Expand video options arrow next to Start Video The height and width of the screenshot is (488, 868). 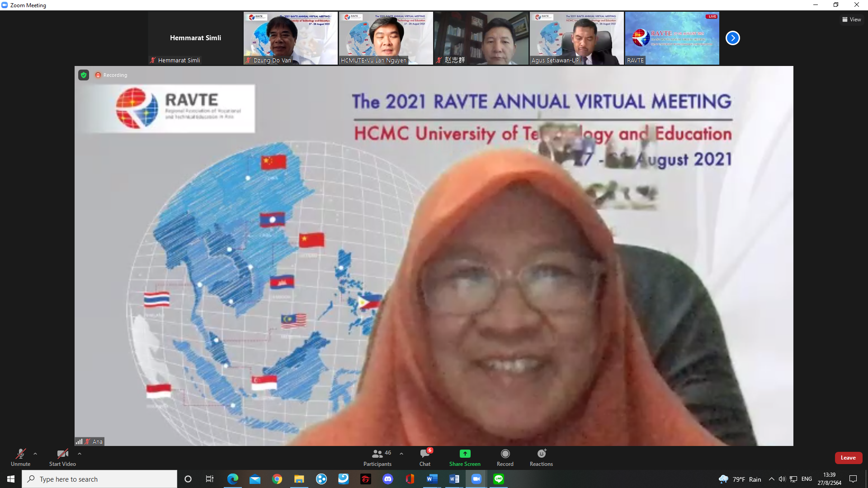point(80,454)
